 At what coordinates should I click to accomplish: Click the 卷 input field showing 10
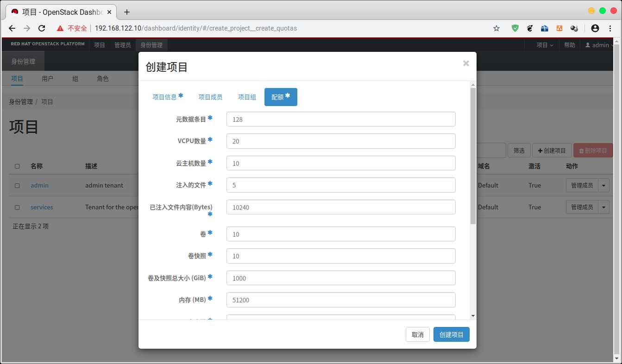pos(341,234)
